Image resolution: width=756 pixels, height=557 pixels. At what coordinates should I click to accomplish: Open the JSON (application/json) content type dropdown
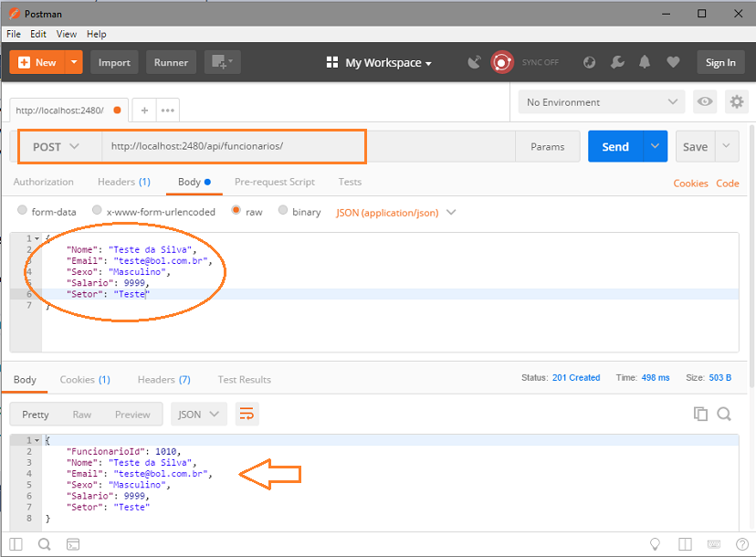(x=396, y=213)
